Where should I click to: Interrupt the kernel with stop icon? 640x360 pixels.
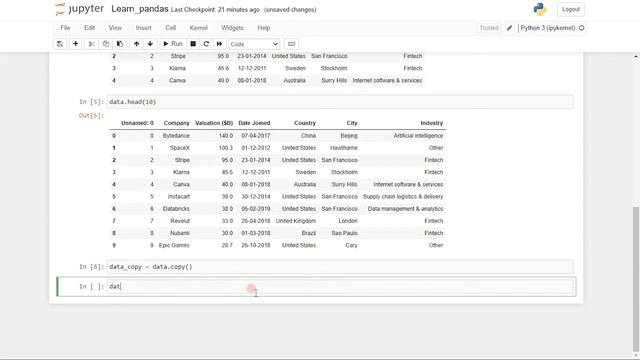(x=193, y=44)
